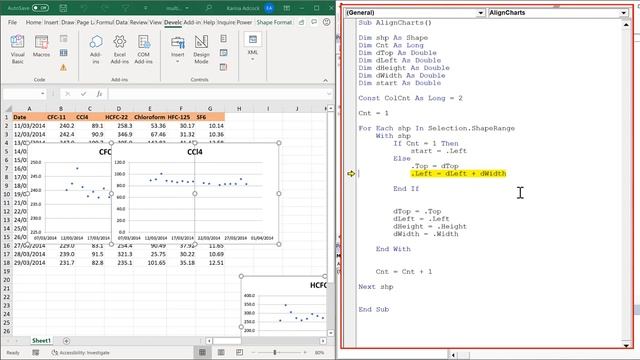640x360 pixels.
Task: Open the 80% zoom level
Action: coord(319,352)
